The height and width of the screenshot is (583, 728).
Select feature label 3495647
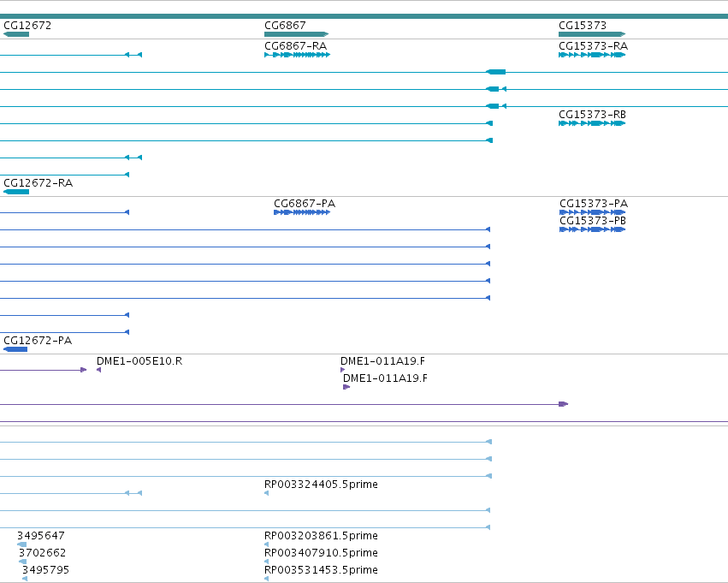(41, 536)
